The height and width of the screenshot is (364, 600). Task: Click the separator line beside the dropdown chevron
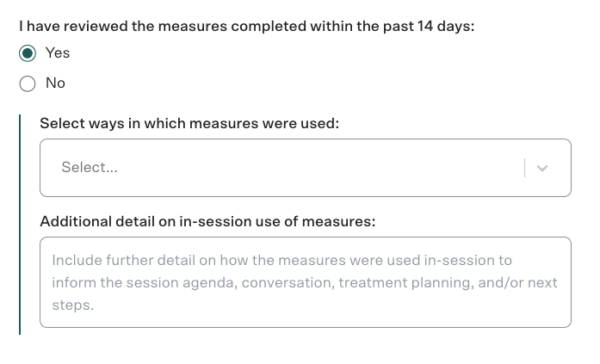524,168
